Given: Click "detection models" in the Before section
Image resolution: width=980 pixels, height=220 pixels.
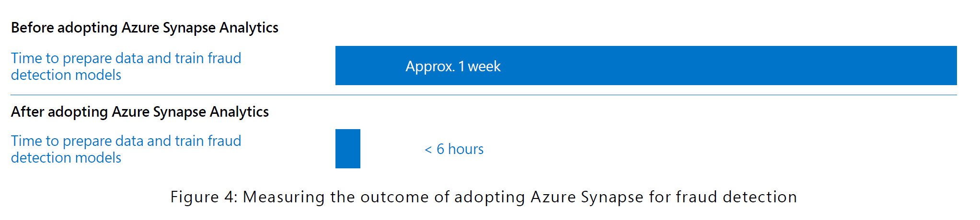Looking at the screenshot, I should pyautogui.click(x=66, y=75).
